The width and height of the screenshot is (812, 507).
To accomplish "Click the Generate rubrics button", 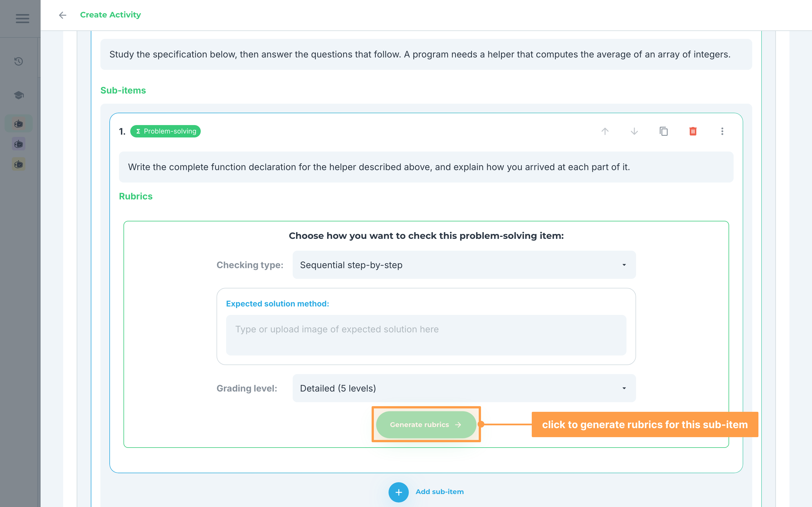I will point(426,424).
